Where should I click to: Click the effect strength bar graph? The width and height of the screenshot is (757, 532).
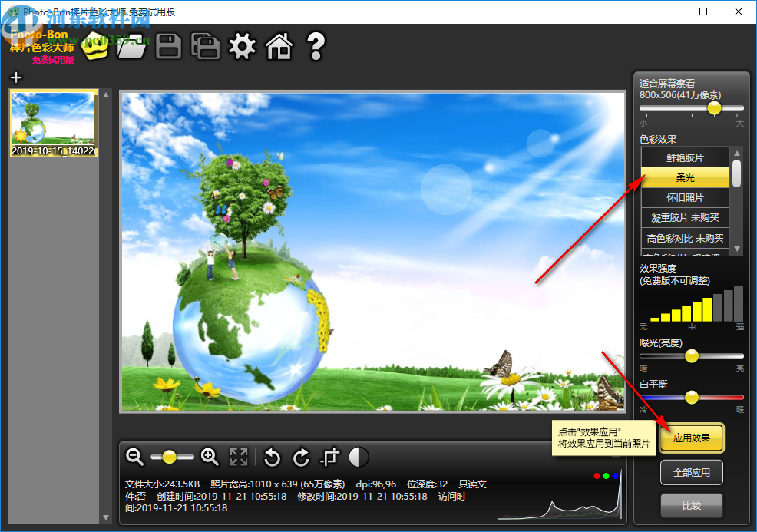click(696, 304)
